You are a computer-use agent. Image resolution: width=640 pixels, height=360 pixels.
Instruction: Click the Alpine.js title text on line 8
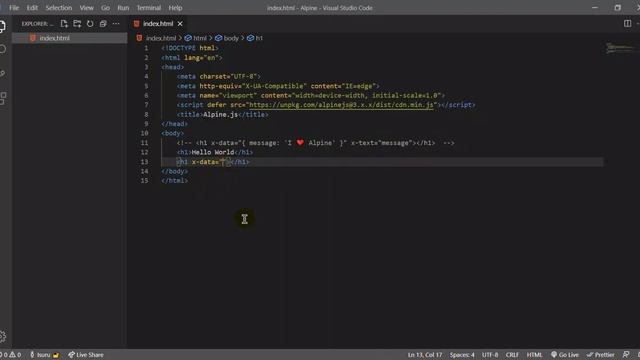[220, 115]
